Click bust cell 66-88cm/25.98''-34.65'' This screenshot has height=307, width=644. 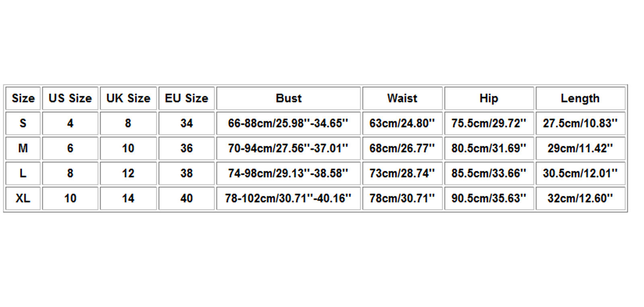pyautogui.click(x=288, y=123)
